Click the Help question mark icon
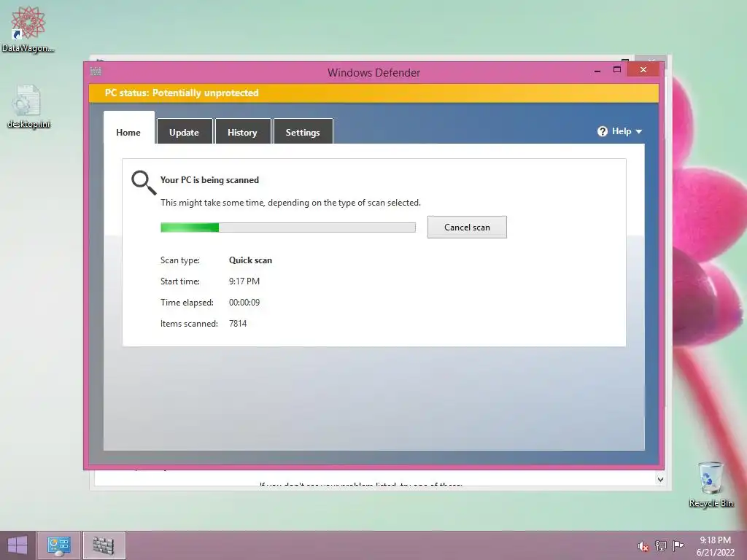Viewport: 747px width, 560px height. click(603, 131)
